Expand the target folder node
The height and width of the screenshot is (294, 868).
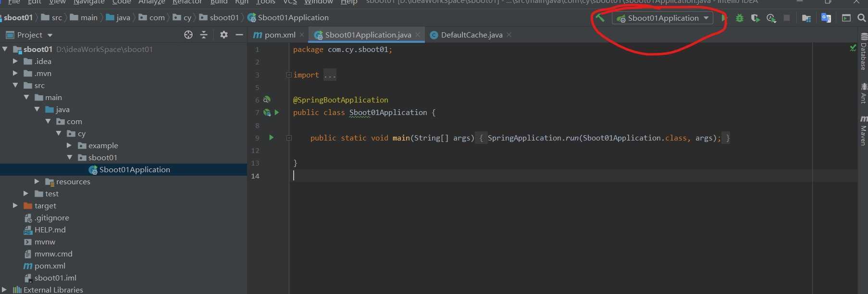15,205
